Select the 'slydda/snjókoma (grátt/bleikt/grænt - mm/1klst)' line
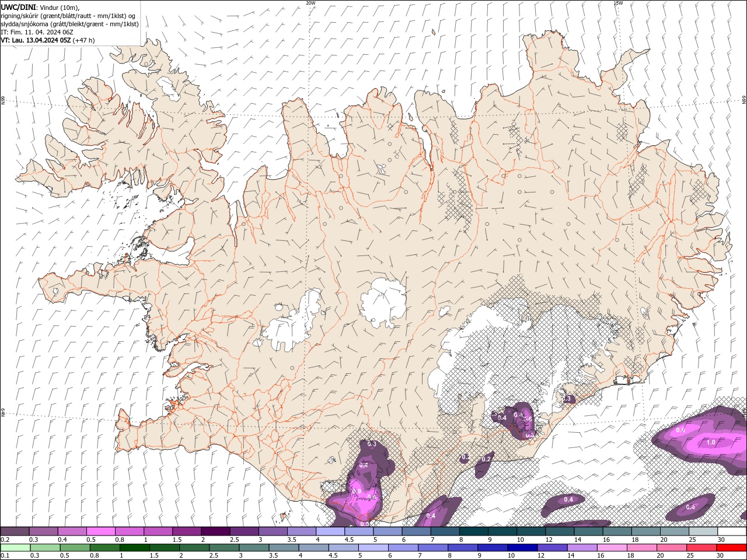This screenshot has width=747, height=560. pyautogui.click(x=69, y=24)
